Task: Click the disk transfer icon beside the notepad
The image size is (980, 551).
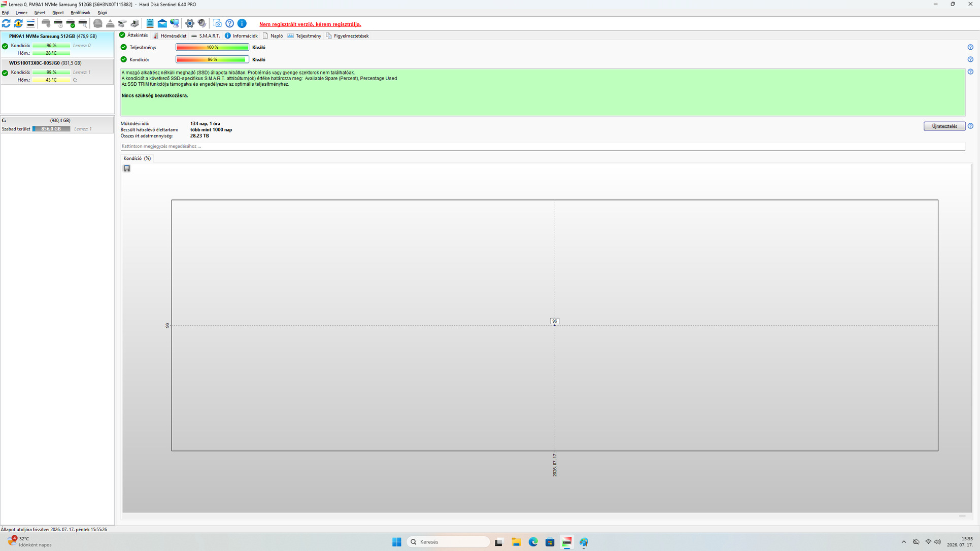Action: click(134, 23)
